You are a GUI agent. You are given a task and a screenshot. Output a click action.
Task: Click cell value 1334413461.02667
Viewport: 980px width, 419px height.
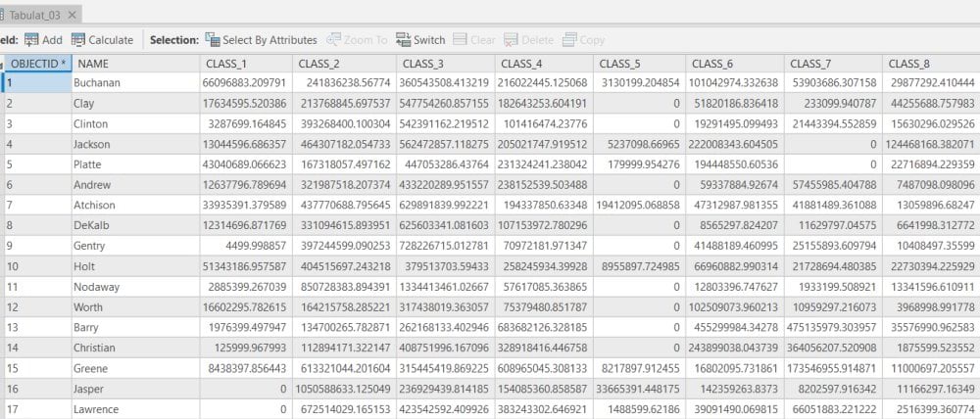point(444,287)
